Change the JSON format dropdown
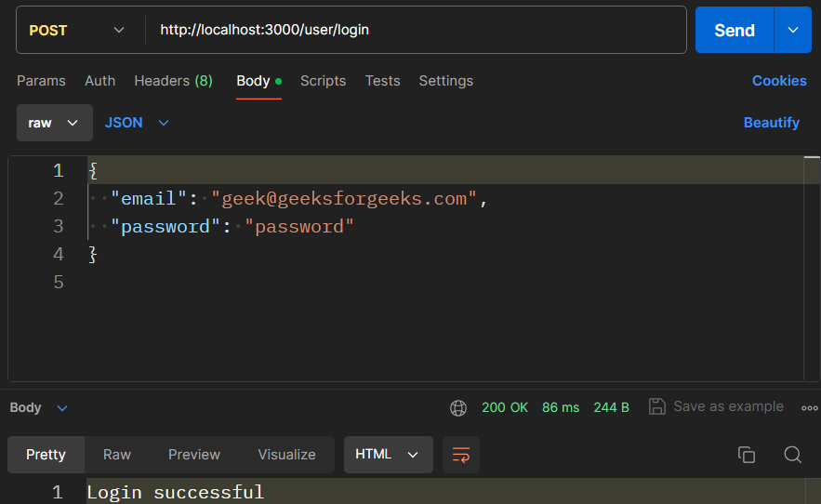 [137, 123]
